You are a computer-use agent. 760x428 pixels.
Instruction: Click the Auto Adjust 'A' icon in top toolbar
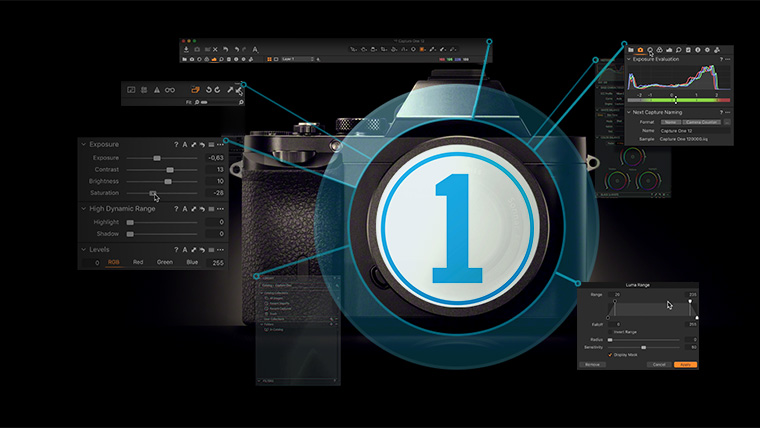click(255, 49)
